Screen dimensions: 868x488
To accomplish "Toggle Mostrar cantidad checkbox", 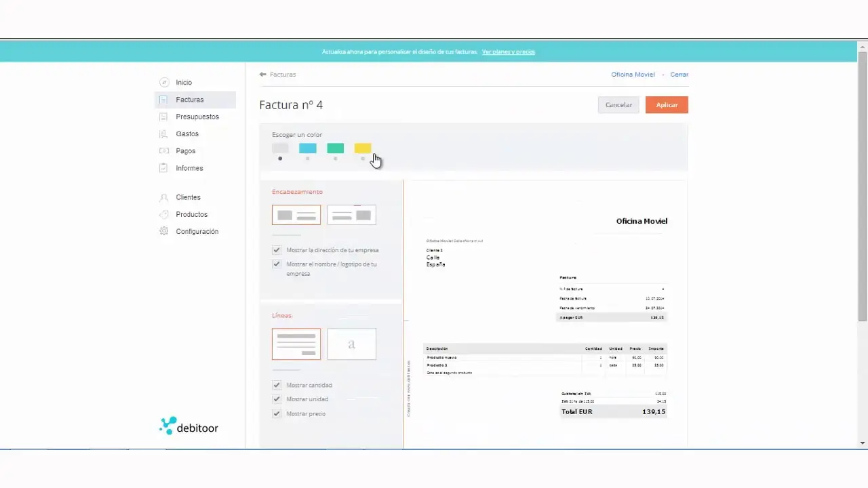I will 277,385.
